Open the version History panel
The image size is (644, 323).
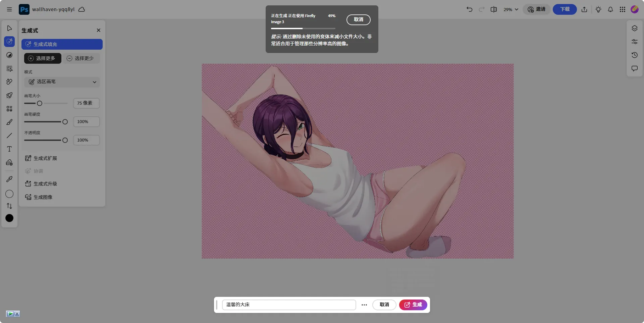click(x=634, y=55)
